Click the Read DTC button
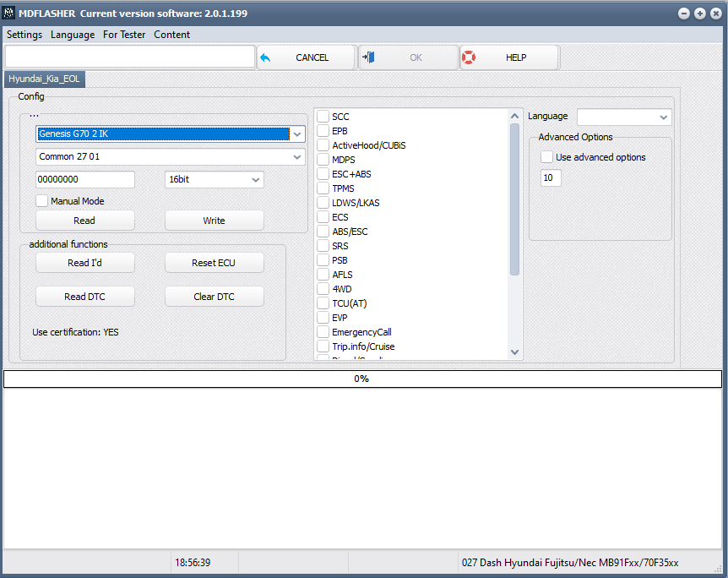 tap(85, 297)
